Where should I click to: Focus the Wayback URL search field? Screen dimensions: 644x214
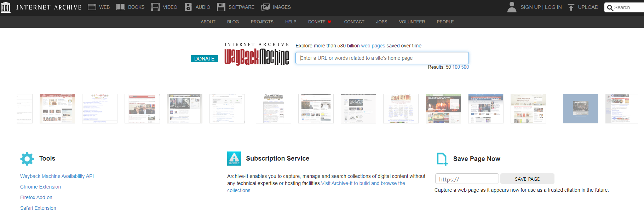tap(382, 58)
